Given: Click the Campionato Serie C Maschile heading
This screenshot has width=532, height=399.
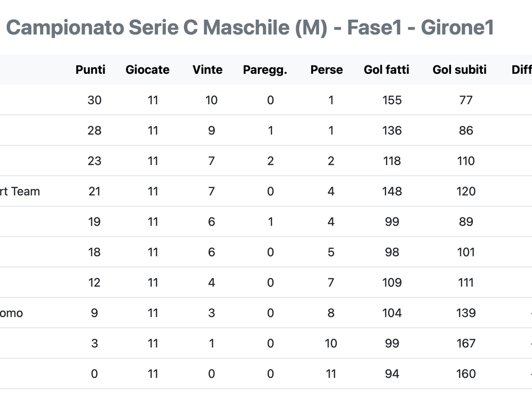Looking at the screenshot, I should [250, 28].
